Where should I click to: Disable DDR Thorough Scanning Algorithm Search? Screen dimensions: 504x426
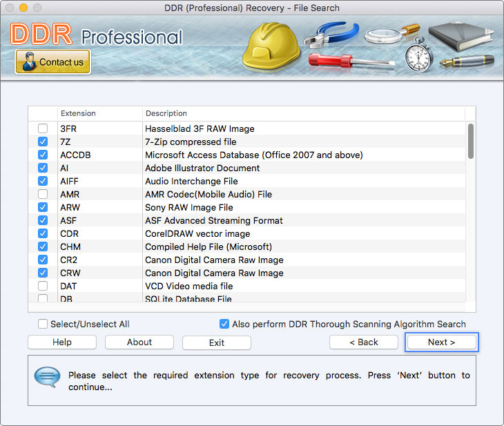224,324
